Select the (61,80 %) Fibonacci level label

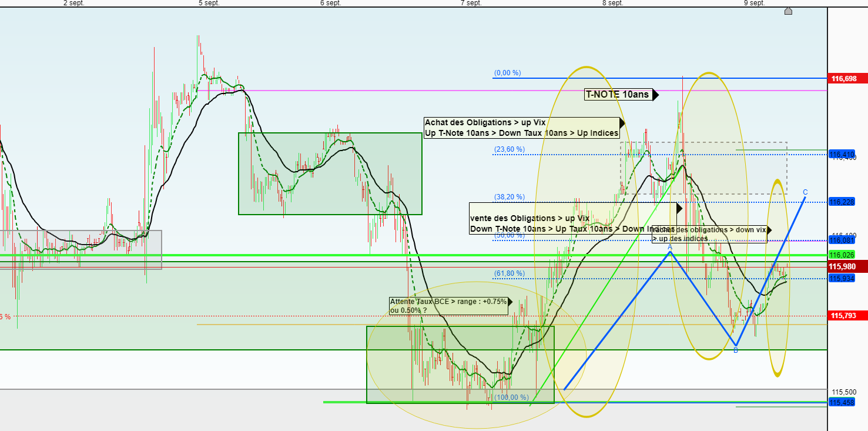point(508,273)
